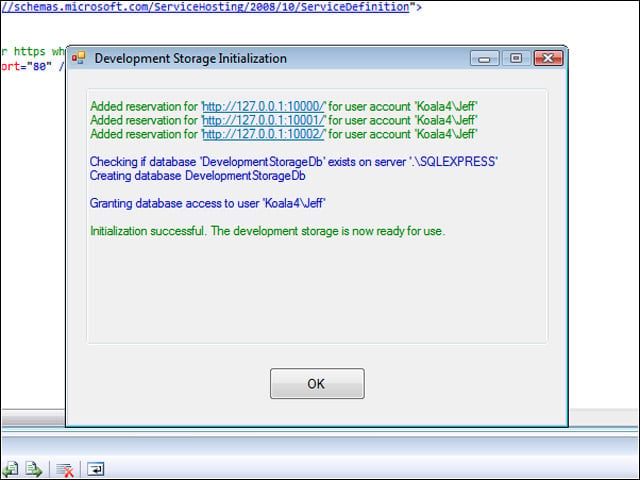Screen dimensions: 640x480
Task: Clear all output with red X icon
Action: tap(64, 469)
